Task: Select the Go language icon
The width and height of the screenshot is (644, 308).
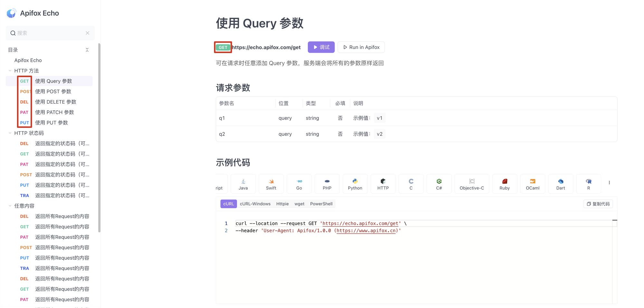Action: point(299,181)
